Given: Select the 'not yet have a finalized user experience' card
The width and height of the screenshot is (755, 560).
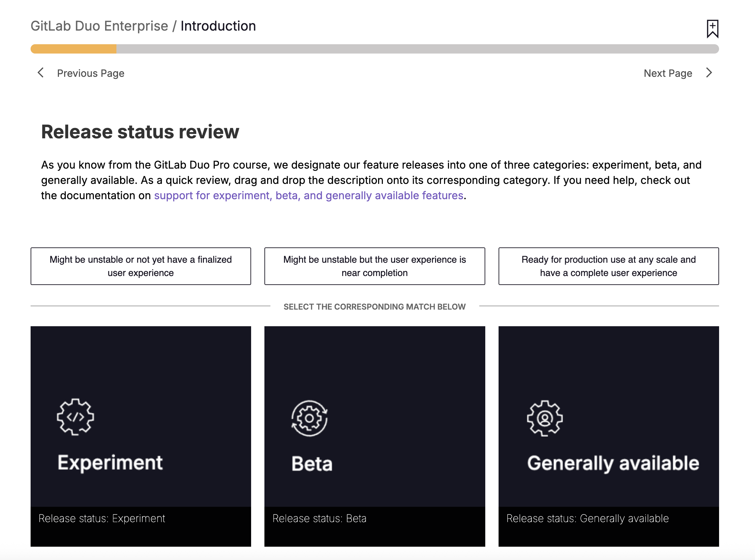Looking at the screenshot, I should tap(141, 266).
